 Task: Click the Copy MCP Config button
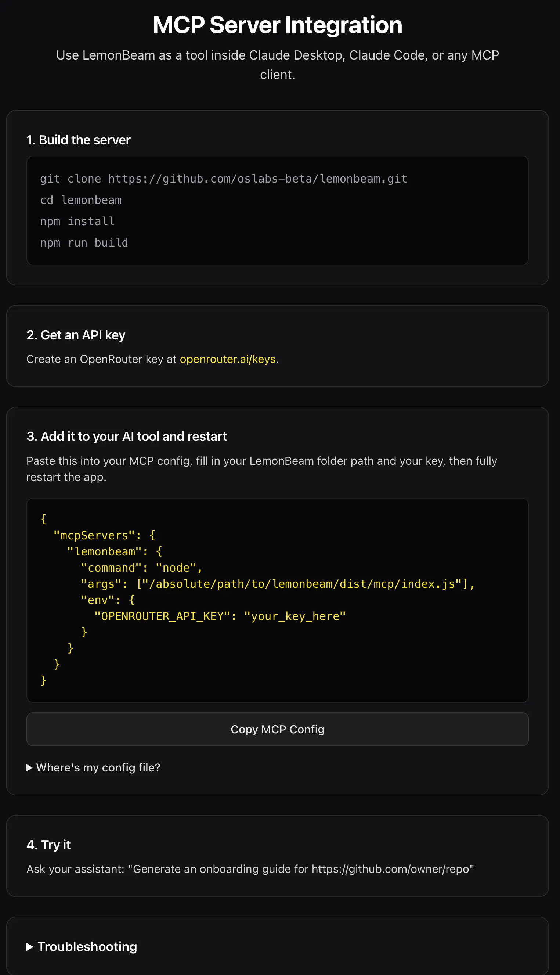click(277, 729)
